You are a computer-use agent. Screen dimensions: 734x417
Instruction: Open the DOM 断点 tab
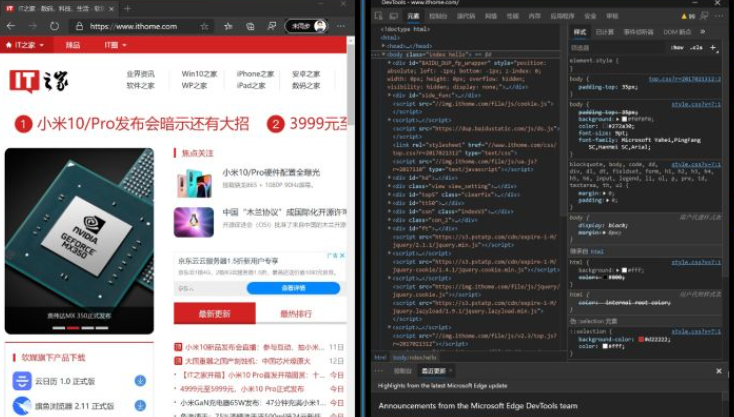tap(677, 32)
